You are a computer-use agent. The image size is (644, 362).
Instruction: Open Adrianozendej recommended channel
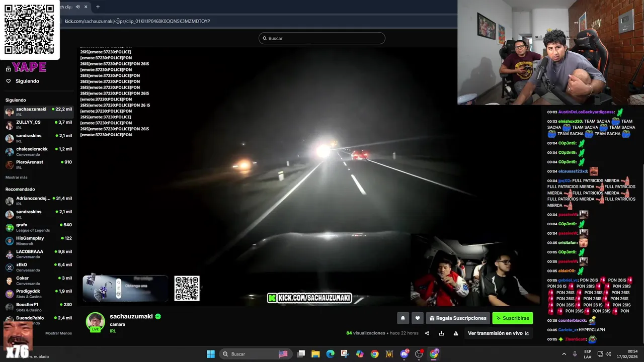point(39,201)
